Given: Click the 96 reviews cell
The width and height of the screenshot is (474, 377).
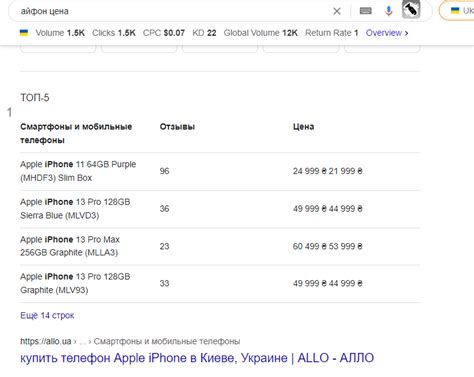Looking at the screenshot, I should point(164,171).
